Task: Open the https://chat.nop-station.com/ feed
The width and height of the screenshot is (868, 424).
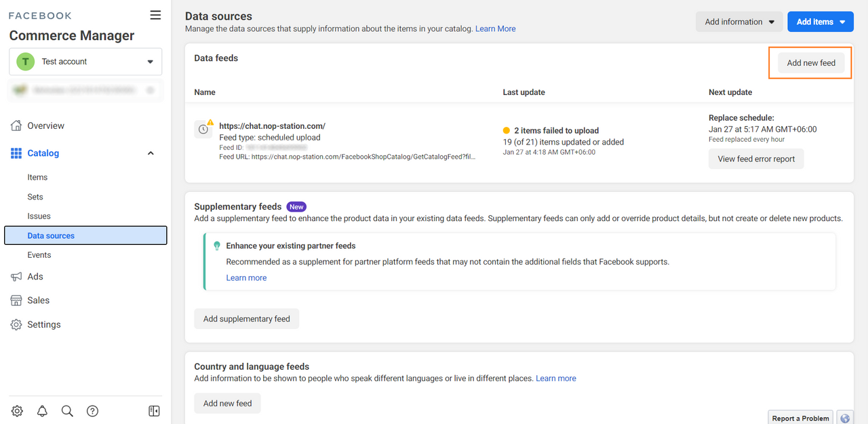Action: pos(272,126)
